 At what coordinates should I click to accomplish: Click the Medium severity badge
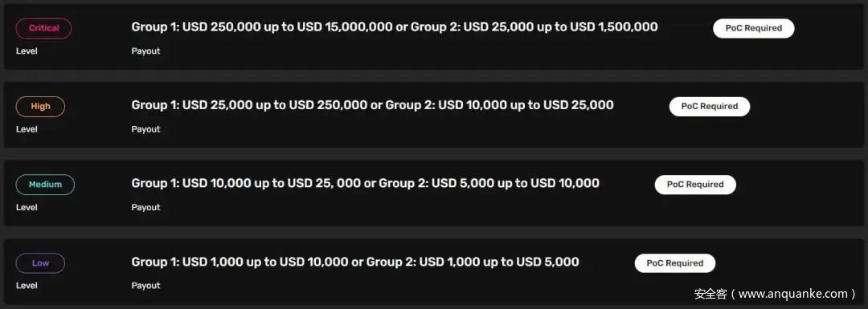tap(45, 185)
